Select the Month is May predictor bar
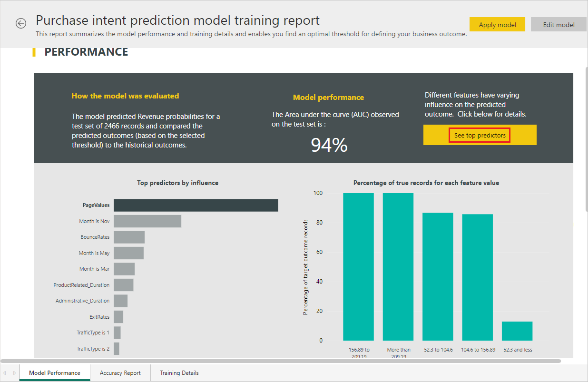Viewport: 588px width, 382px height. 128,253
